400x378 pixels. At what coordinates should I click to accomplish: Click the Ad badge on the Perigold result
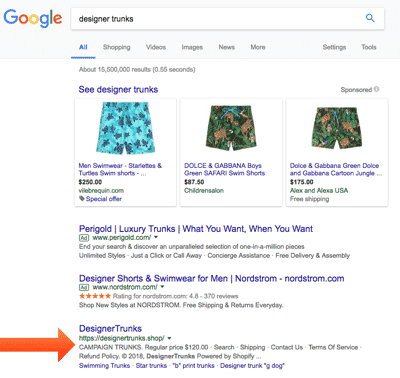[84, 238]
